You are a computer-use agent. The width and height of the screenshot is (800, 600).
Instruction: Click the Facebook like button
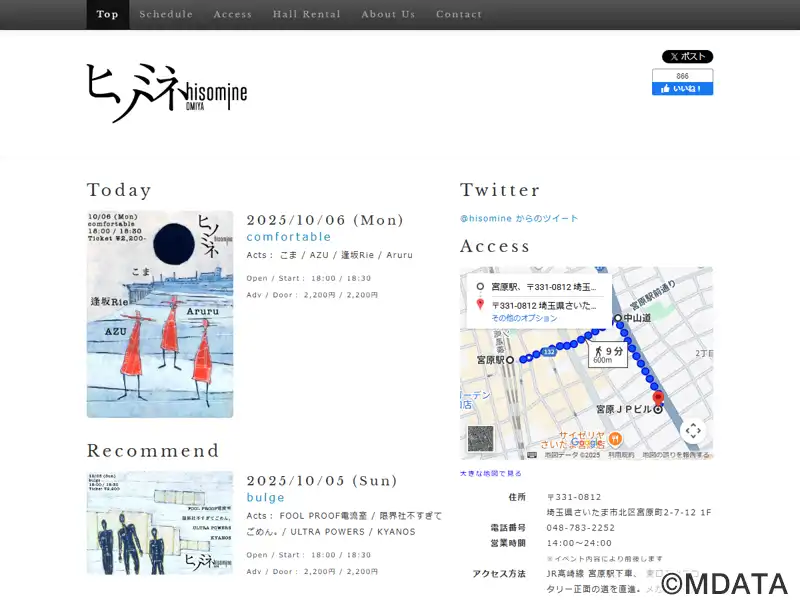click(682, 88)
